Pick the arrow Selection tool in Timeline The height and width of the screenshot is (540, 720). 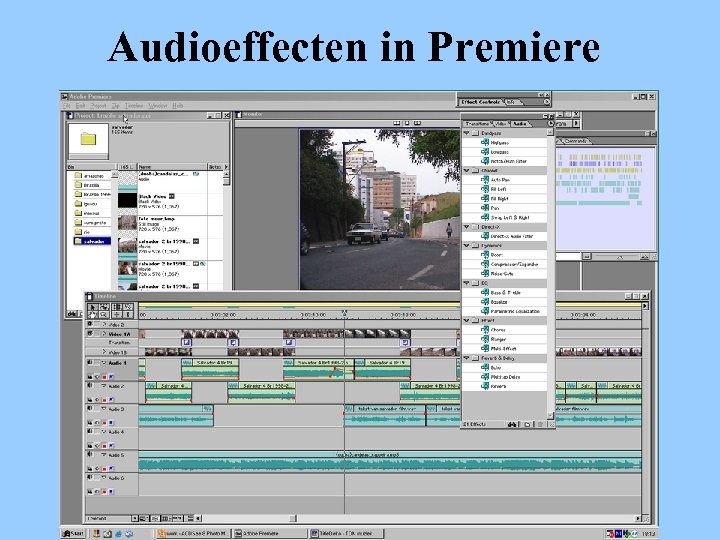coord(92,307)
